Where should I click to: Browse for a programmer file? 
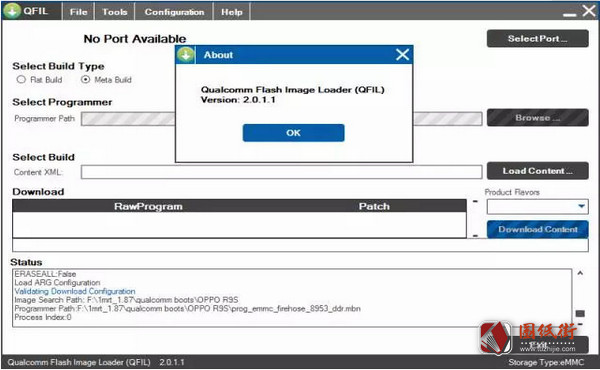click(538, 117)
